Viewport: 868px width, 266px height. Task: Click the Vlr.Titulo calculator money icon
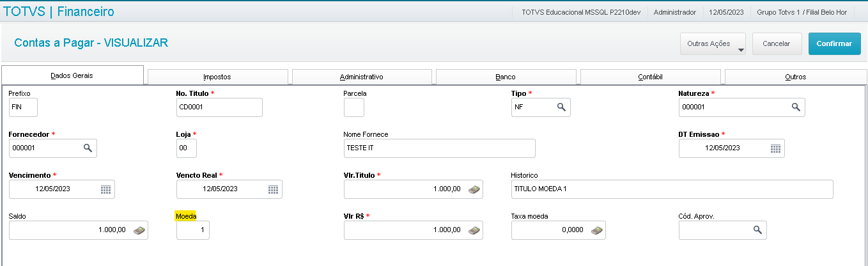474,189
